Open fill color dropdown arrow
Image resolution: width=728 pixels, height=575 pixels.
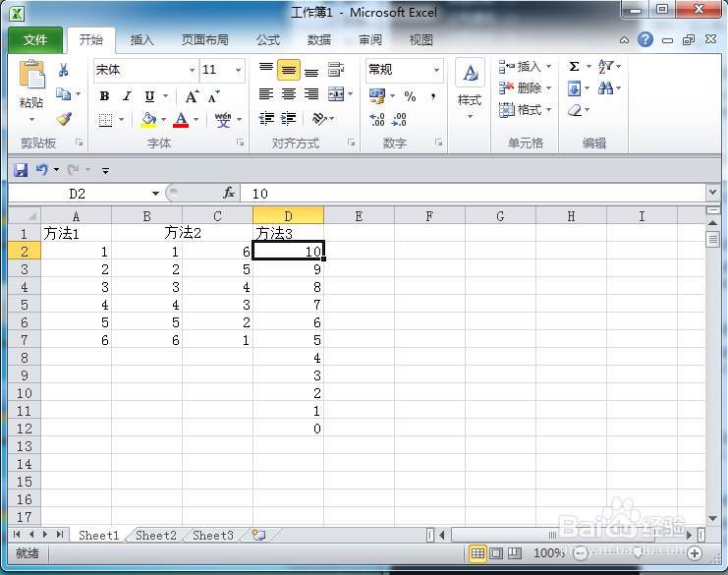click(163, 120)
